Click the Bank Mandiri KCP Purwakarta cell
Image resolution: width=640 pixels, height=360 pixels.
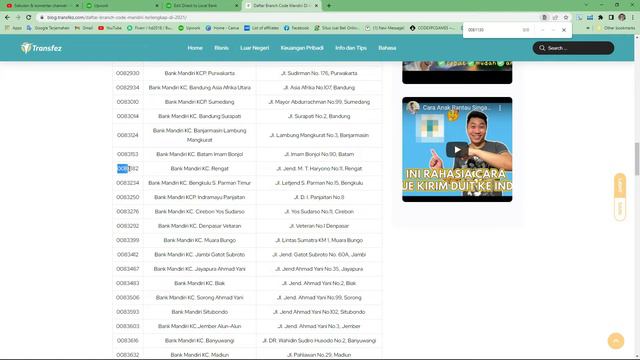coord(200,73)
